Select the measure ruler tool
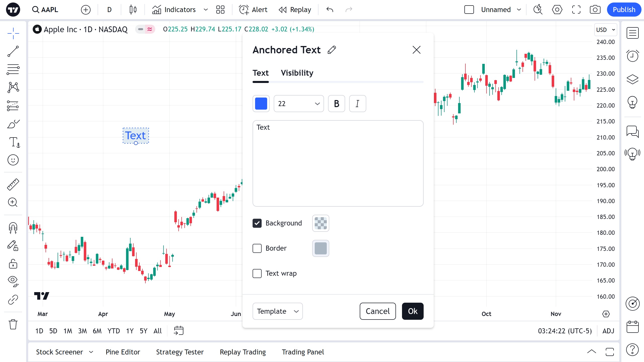 coord(13,185)
